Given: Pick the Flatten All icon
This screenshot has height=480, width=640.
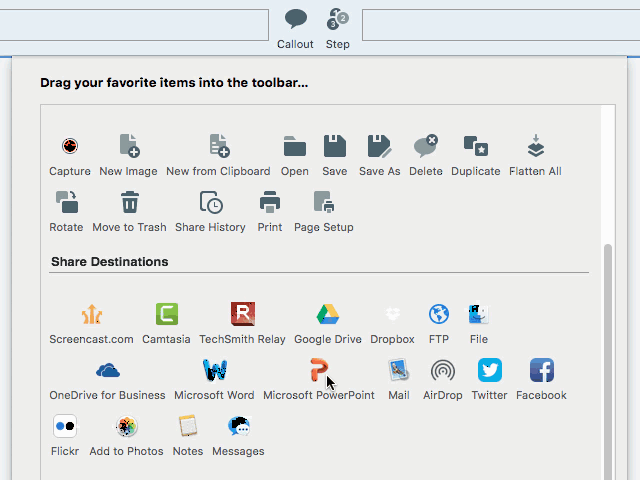Looking at the screenshot, I should coord(536,146).
